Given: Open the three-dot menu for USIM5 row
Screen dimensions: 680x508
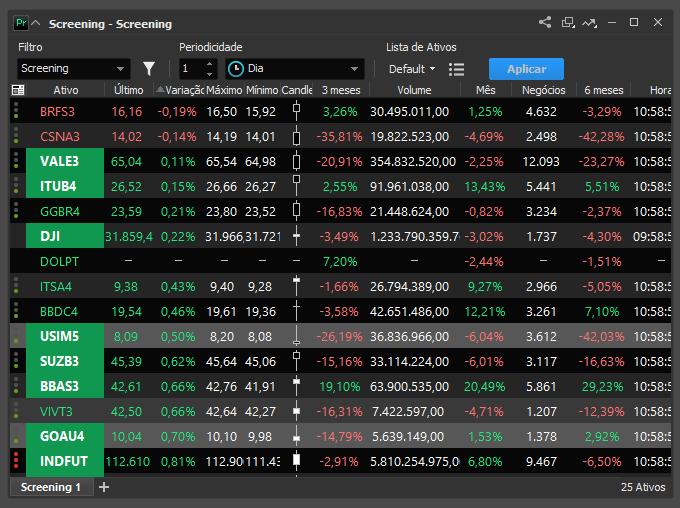Looking at the screenshot, I should pyautogui.click(x=16, y=335).
